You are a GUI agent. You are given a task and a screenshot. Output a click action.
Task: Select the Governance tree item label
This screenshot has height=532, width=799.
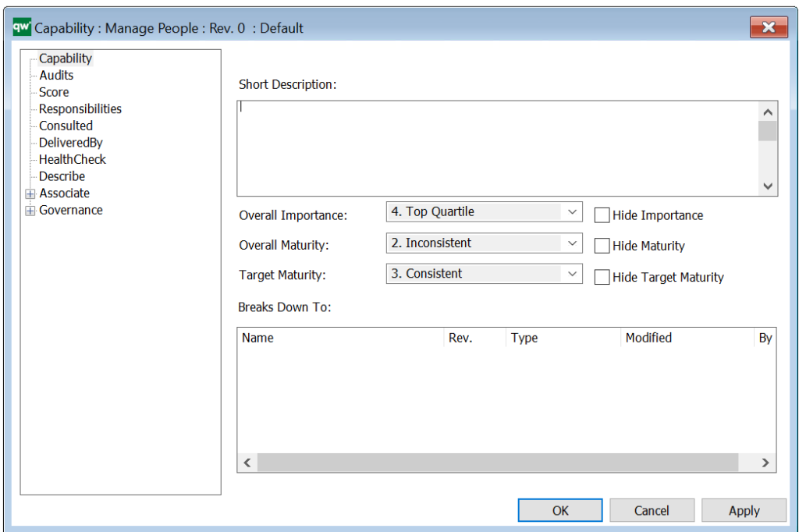click(71, 210)
